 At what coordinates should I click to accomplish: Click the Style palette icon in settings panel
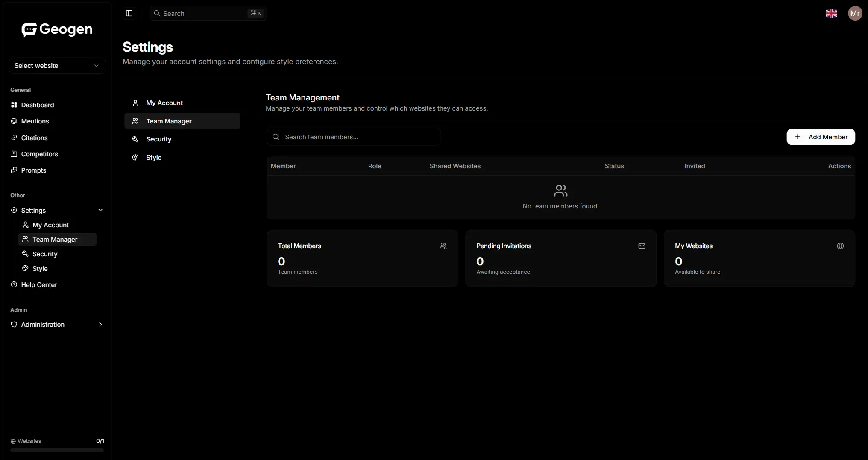pos(135,158)
